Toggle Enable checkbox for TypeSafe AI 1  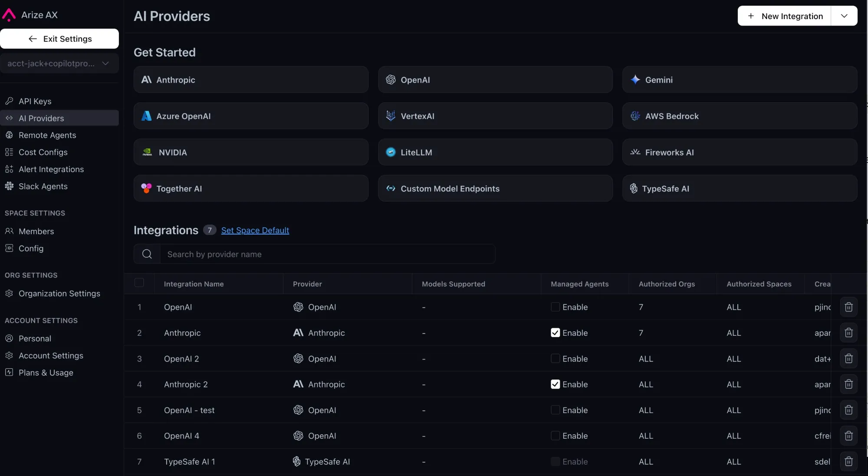[x=555, y=462]
